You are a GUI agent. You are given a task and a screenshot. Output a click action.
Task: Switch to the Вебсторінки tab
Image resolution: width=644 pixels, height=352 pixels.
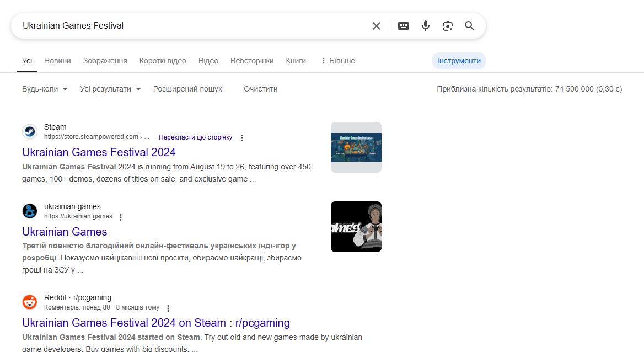click(x=252, y=61)
